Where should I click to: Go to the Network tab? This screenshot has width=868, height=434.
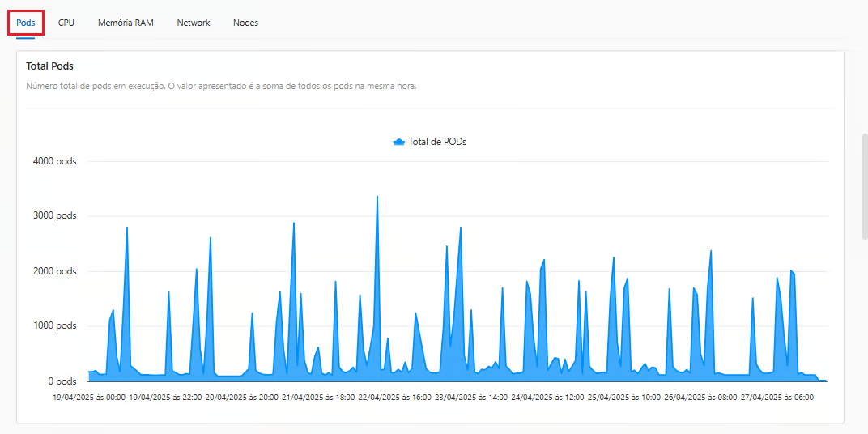click(x=194, y=23)
